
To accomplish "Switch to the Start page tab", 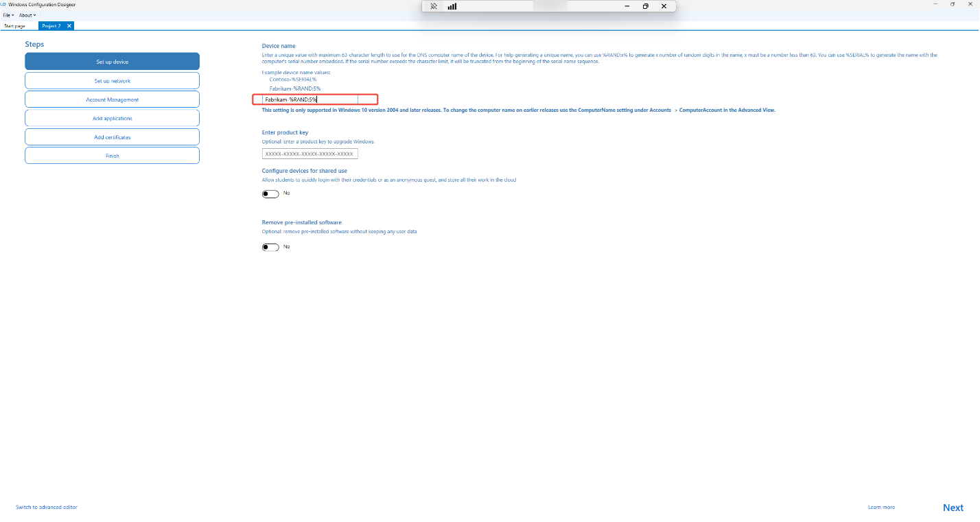I will pyautogui.click(x=14, y=26).
